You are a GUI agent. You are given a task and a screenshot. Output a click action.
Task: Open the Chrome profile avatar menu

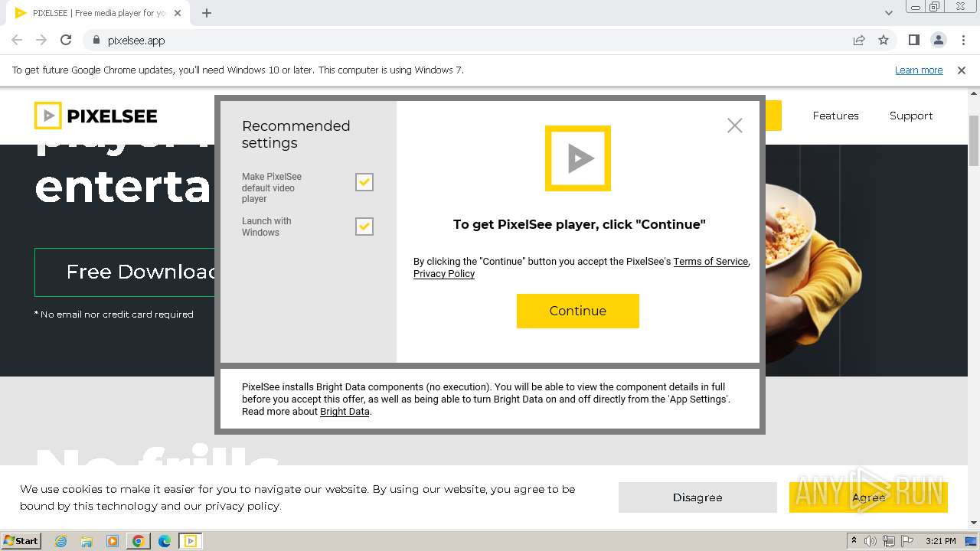click(939, 41)
